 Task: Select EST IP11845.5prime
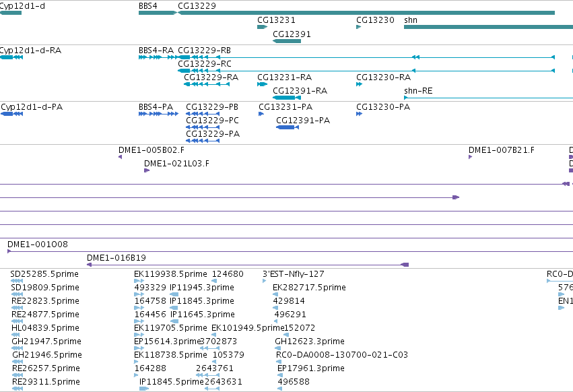pos(144,389)
